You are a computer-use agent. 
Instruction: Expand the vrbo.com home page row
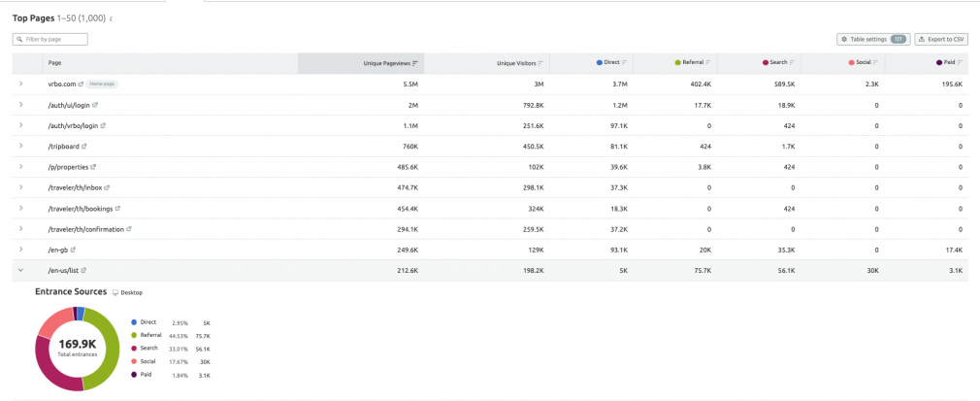click(x=20, y=84)
